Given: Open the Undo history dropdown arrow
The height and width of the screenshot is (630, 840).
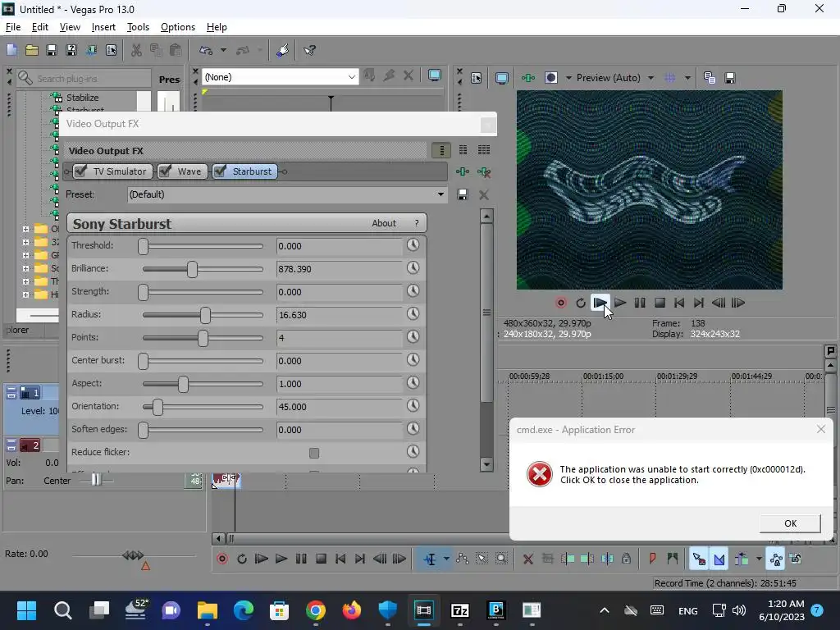Looking at the screenshot, I should click(223, 50).
